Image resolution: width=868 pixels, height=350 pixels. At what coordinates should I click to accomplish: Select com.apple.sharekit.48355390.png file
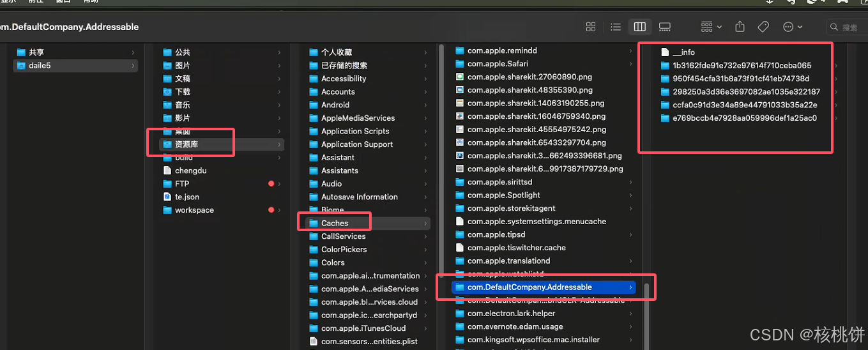544,90
